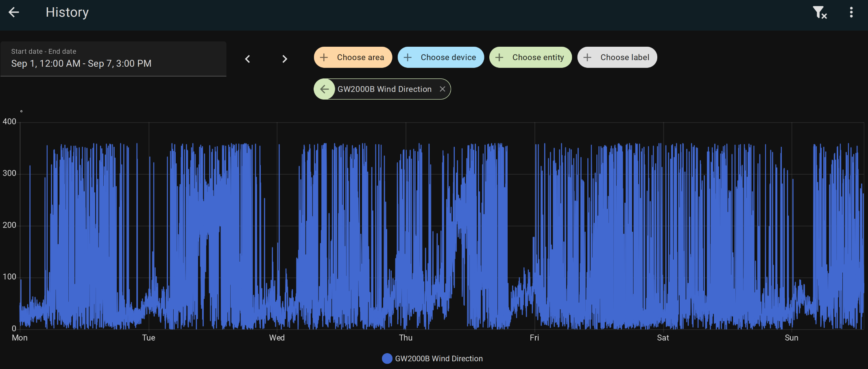Click the plus icon on Choose label

point(587,57)
